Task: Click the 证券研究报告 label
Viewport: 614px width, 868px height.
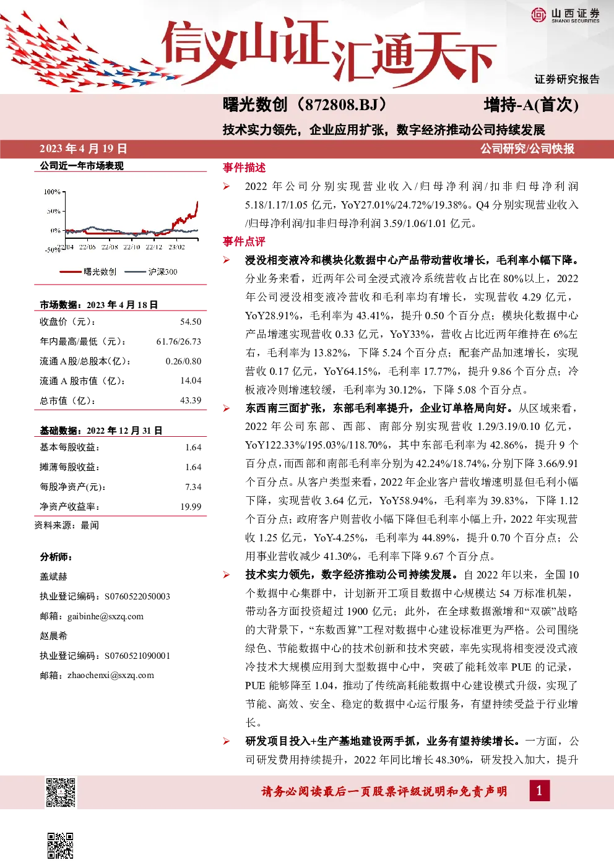Action: pos(567,79)
